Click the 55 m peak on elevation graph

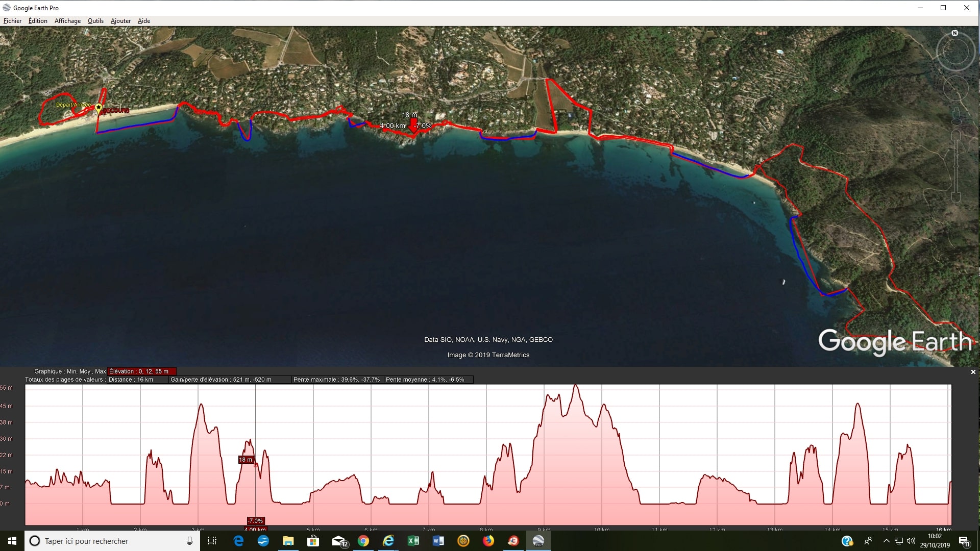tap(576, 386)
